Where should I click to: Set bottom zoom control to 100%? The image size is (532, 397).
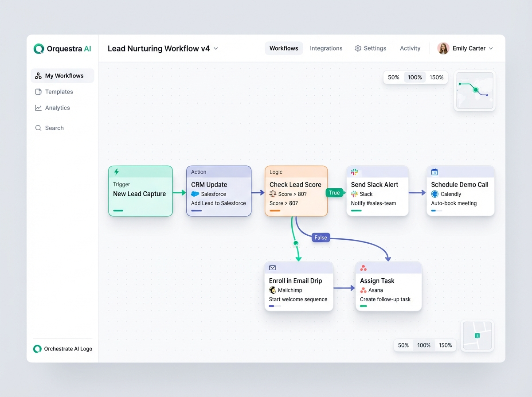pyautogui.click(x=424, y=345)
